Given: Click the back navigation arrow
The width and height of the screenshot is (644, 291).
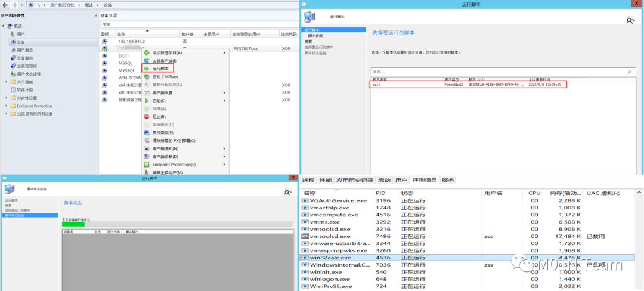Looking at the screenshot, I should pos(6,5).
